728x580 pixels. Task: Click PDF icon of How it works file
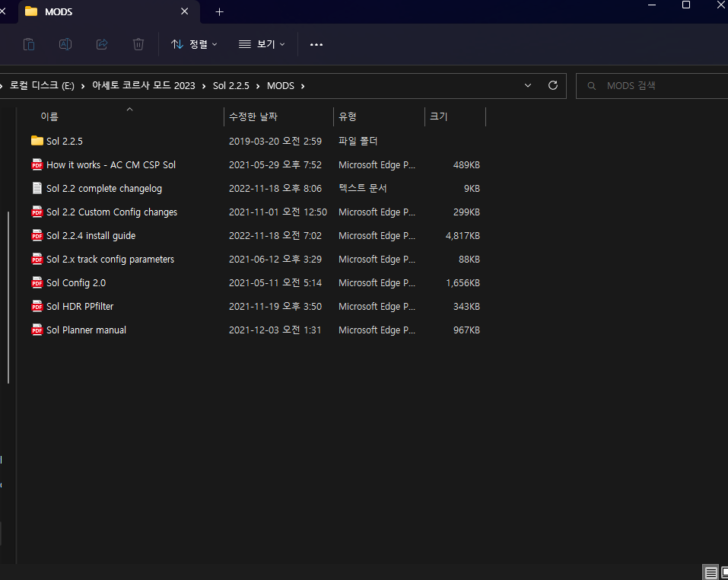click(37, 164)
